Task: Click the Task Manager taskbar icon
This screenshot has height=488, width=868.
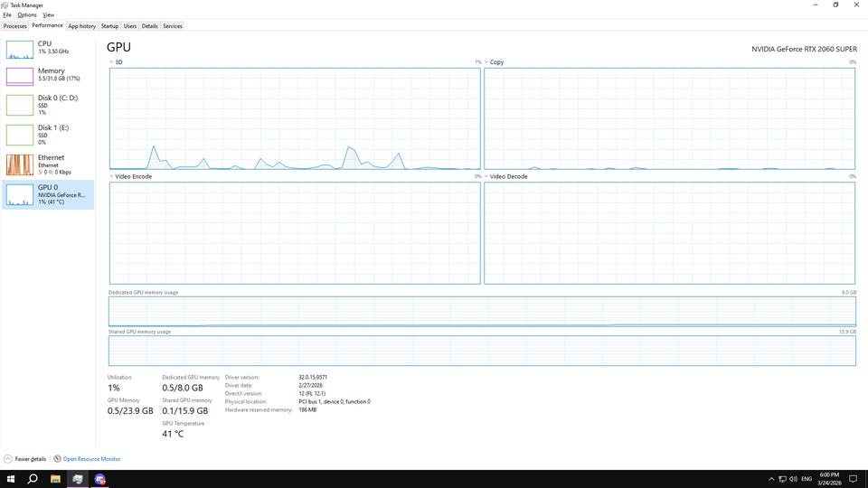Action: 78,479
